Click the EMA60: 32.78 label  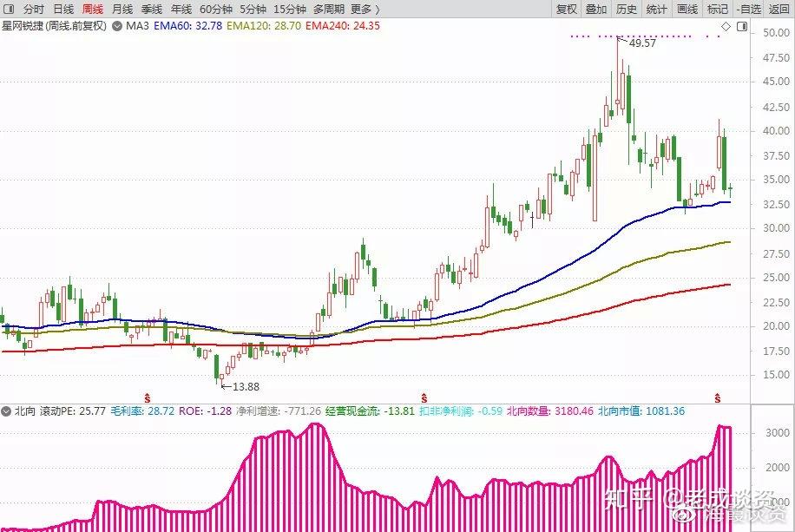coord(188,26)
